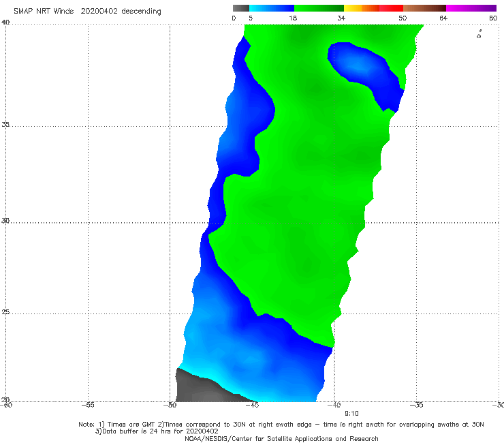Screen dimensions: 504x443
Task: Click the swath time label "9:10"
Action: click(x=351, y=414)
